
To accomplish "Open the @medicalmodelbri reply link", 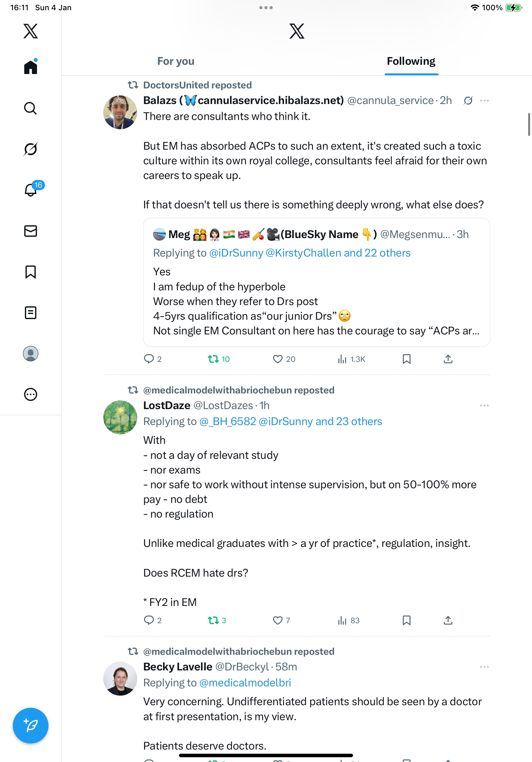I will (245, 683).
